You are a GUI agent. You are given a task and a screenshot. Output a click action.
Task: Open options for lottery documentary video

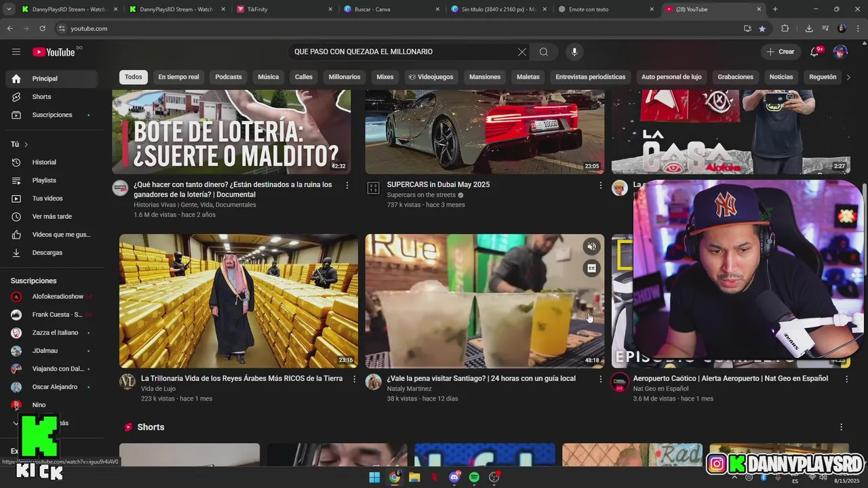tap(347, 185)
